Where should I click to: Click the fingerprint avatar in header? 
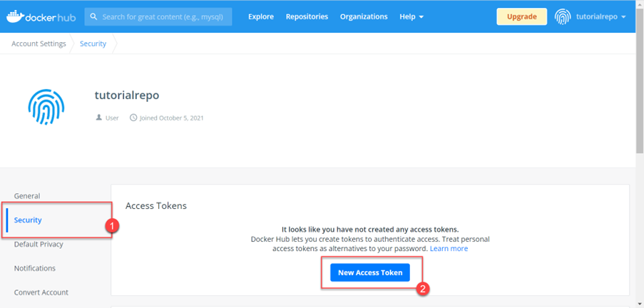(562, 17)
